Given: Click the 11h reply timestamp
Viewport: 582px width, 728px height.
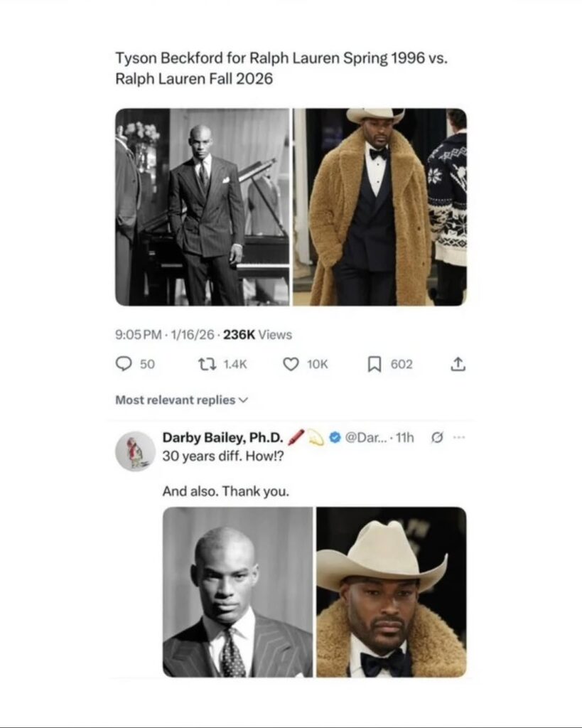Looking at the screenshot, I should (x=404, y=438).
